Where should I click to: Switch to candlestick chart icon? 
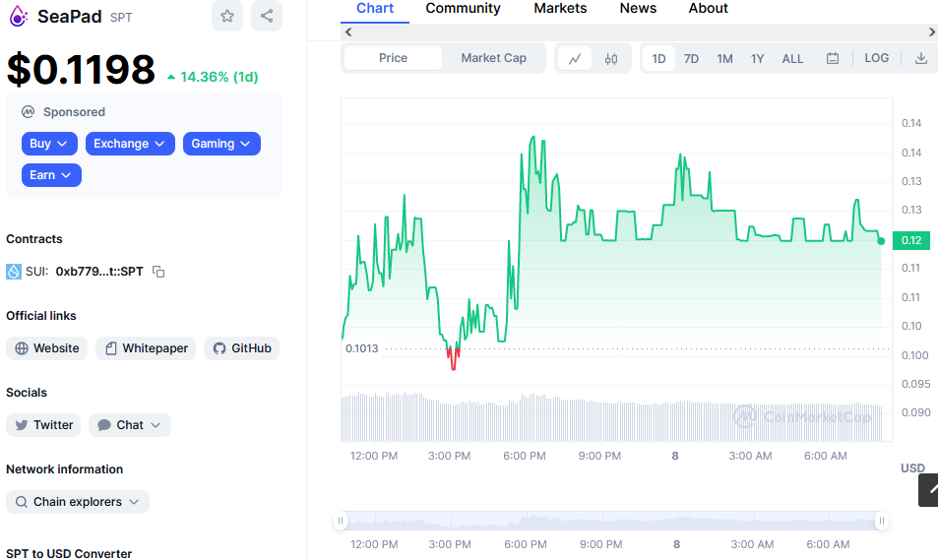(611, 59)
